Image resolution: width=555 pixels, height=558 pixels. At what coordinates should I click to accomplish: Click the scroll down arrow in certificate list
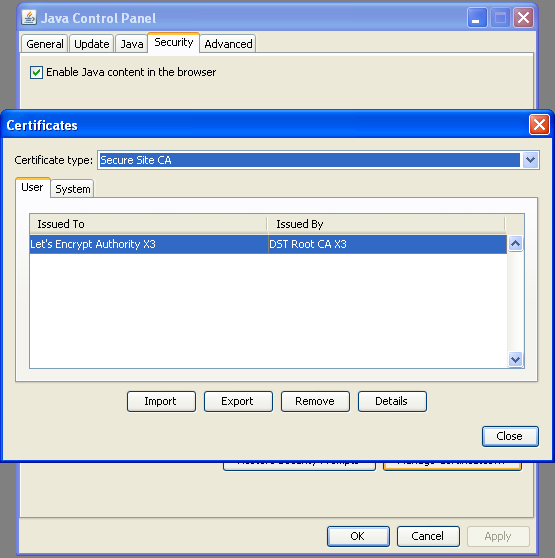pos(516,359)
